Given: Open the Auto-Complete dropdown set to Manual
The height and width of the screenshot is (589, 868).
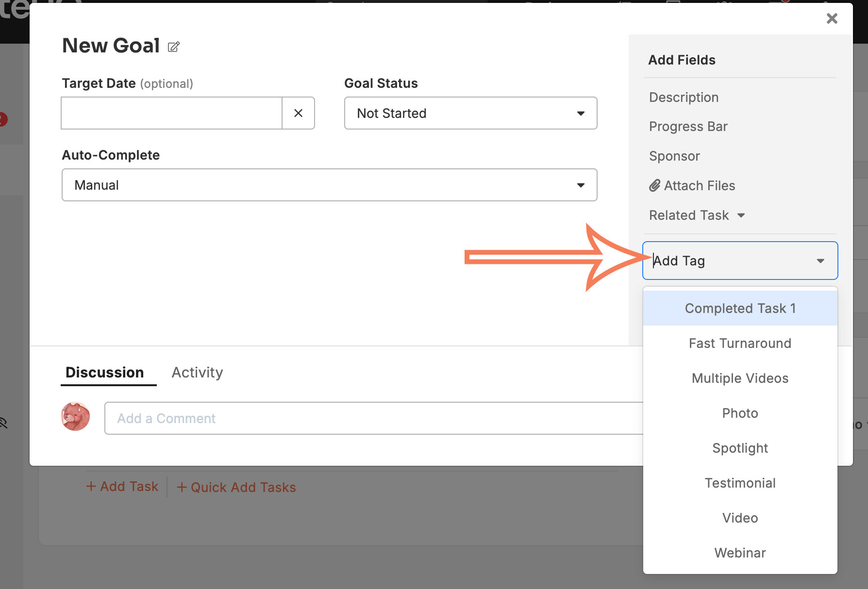Looking at the screenshot, I should pyautogui.click(x=329, y=185).
